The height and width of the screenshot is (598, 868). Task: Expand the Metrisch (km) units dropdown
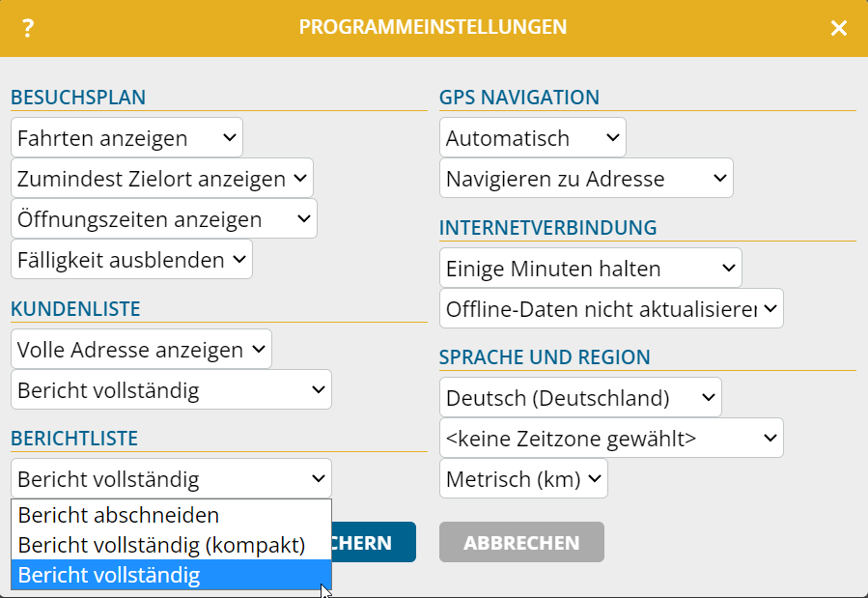pyautogui.click(x=523, y=478)
